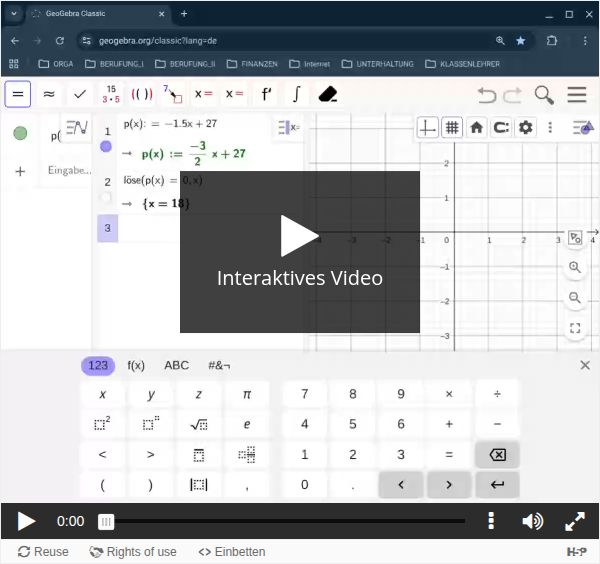Select the Numeric approximation tool
The width and height of the screenshot is (600, 564).
[x=48, y=94]
